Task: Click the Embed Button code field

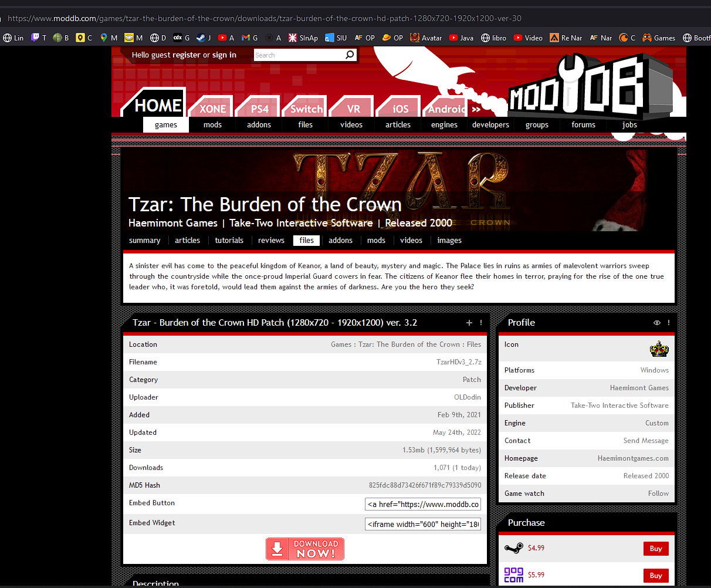Action: click(423, 504)
